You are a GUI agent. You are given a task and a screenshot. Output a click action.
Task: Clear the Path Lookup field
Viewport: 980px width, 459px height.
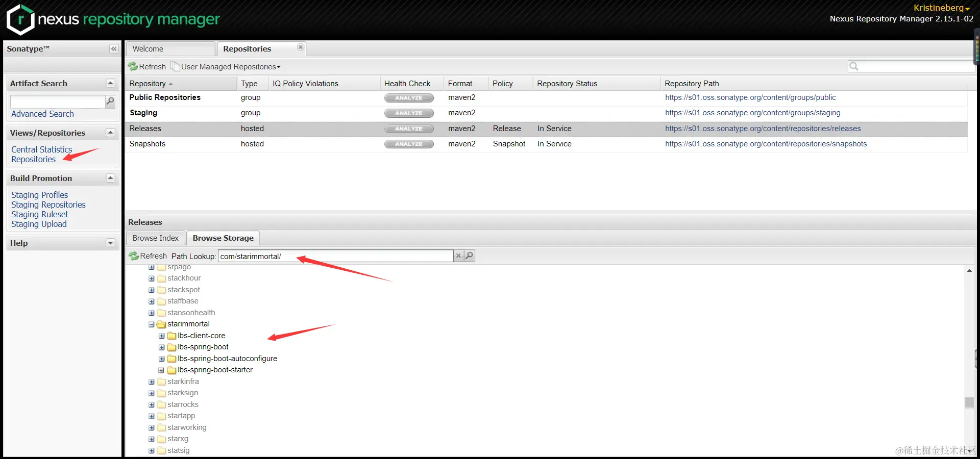click(x=458, y=256)
